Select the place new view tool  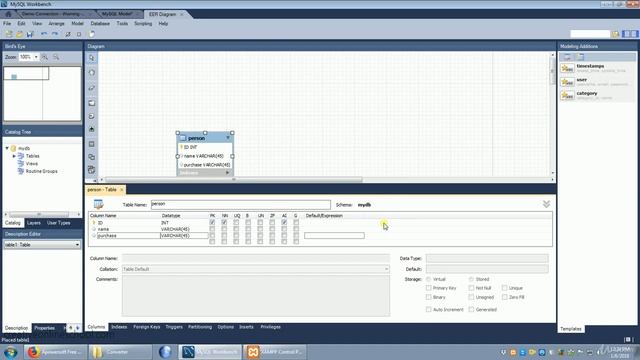coord(91,157)
